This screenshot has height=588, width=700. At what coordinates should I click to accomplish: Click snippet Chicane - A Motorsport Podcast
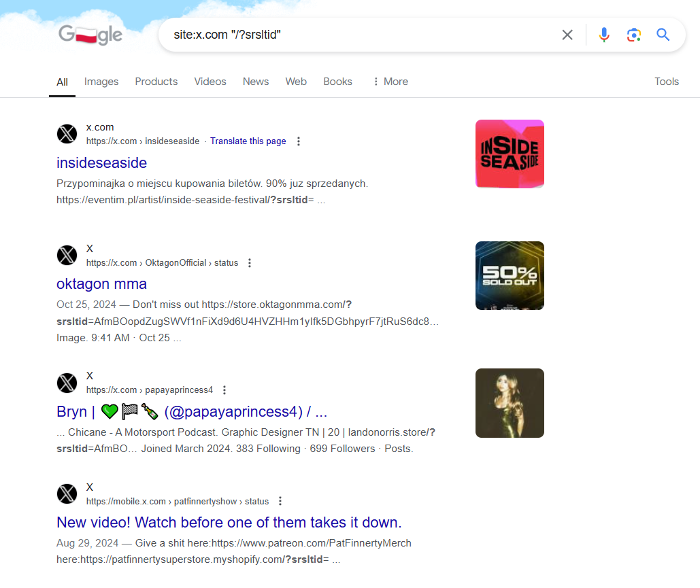click(144, 432)
